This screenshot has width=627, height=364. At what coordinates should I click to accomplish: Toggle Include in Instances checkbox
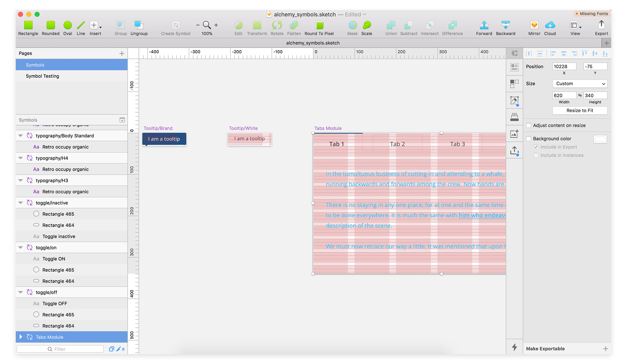[x=536, y=155]
